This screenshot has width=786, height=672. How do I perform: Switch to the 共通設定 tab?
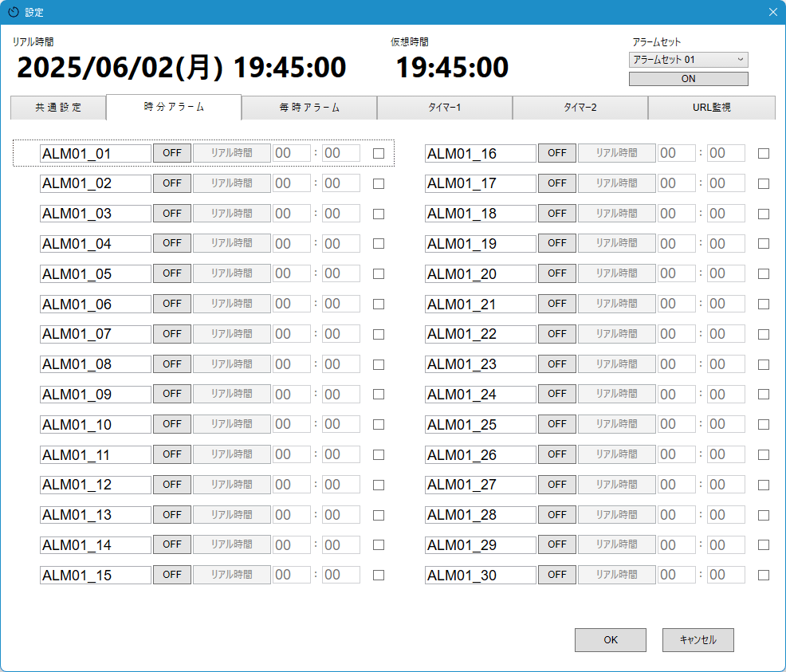tap(57, 107)
